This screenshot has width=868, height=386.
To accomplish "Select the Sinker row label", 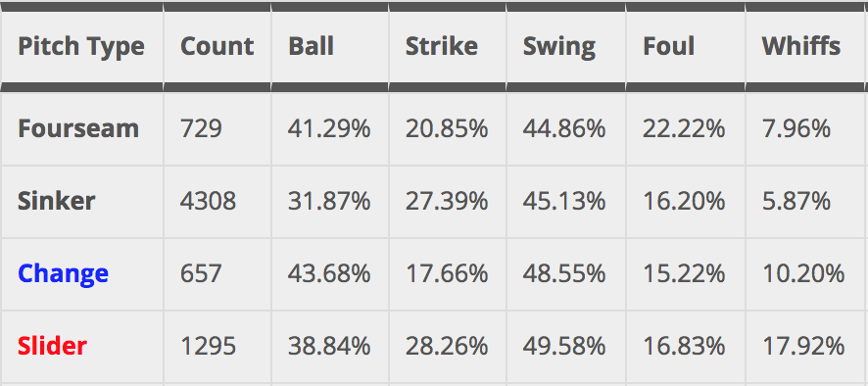I will click(x=57, y=201).
